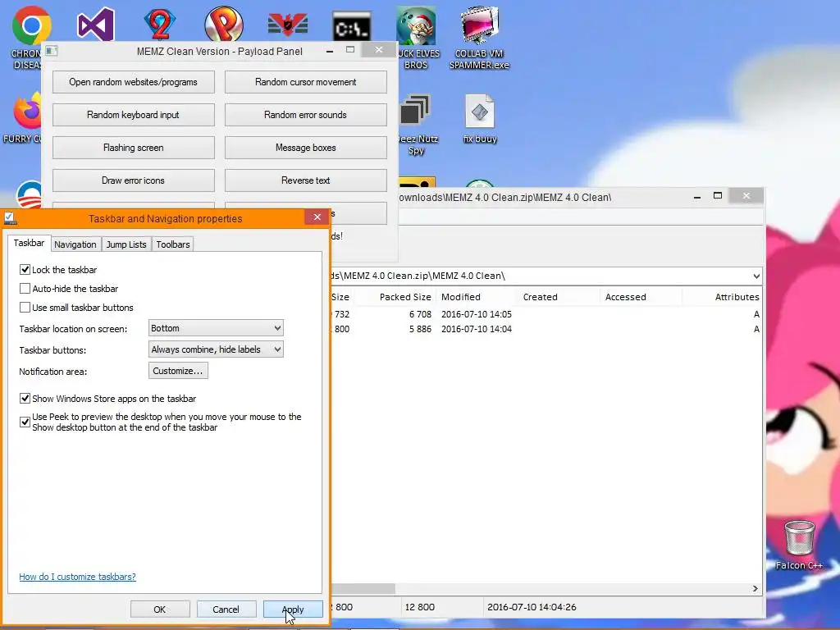Click OK in Taskbar properties
This screenshot has width=840, height=630.
point(160,609)
